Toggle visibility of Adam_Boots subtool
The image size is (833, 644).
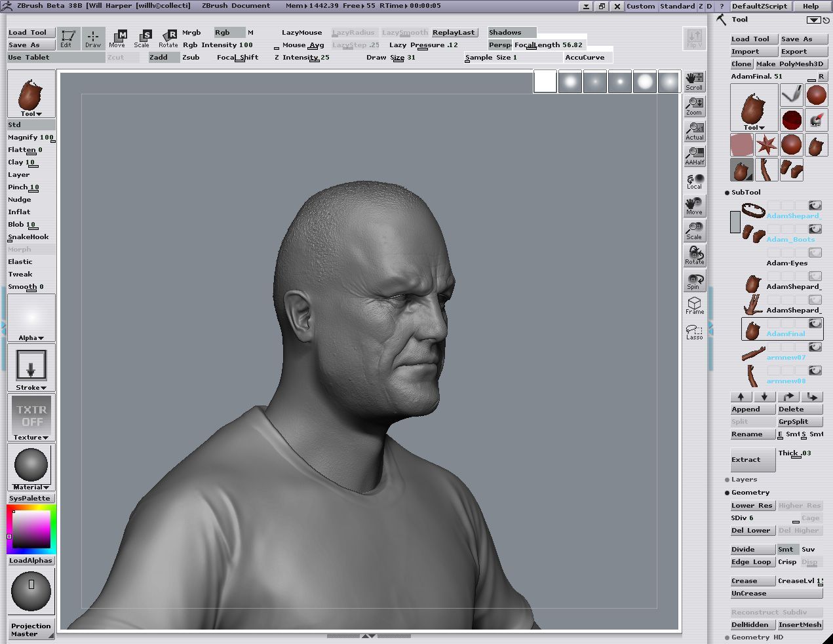click(x=815, y=229)
